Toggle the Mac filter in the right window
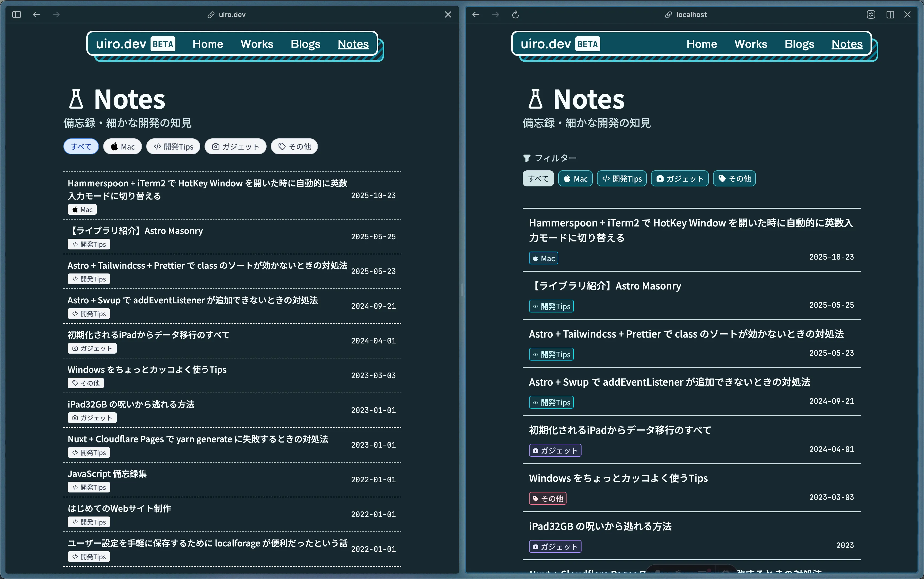 [x=575, y=178]
